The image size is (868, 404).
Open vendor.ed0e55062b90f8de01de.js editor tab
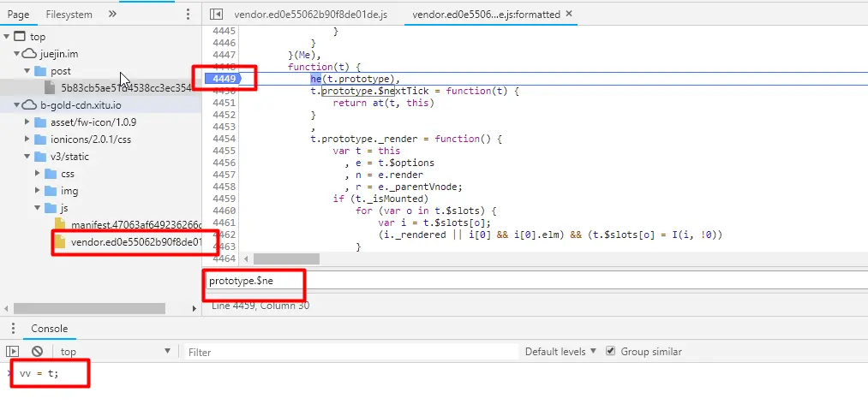tap(310, 15)
